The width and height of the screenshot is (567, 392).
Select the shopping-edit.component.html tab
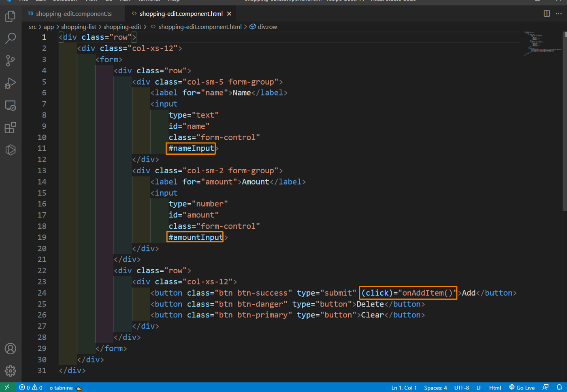tap(181, 14)
